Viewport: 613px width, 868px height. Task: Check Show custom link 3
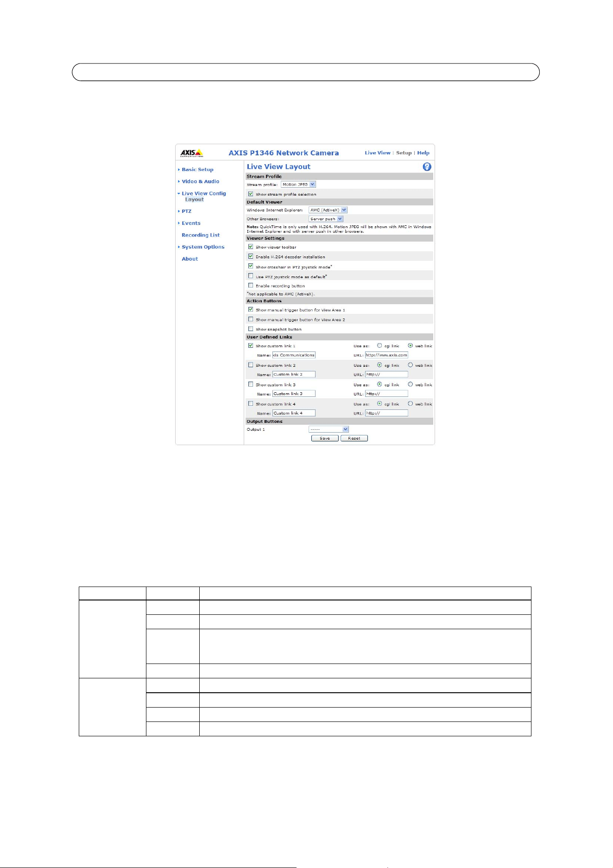point(251,384)
